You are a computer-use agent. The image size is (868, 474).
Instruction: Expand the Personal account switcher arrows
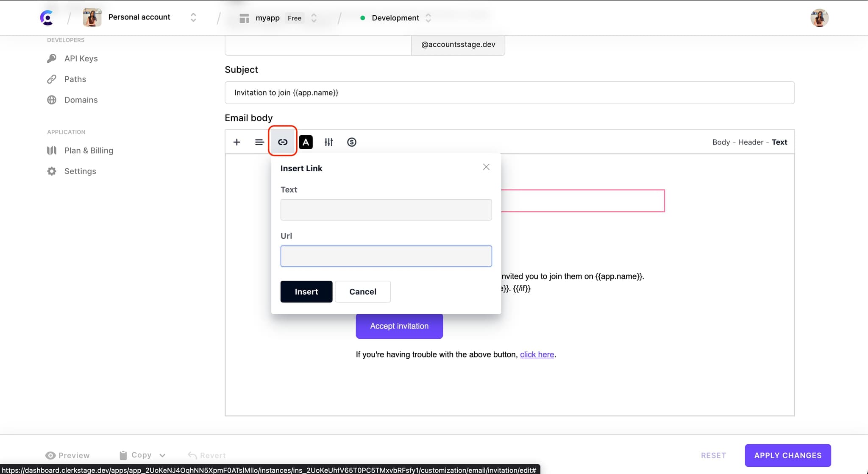tap(193, 17)
